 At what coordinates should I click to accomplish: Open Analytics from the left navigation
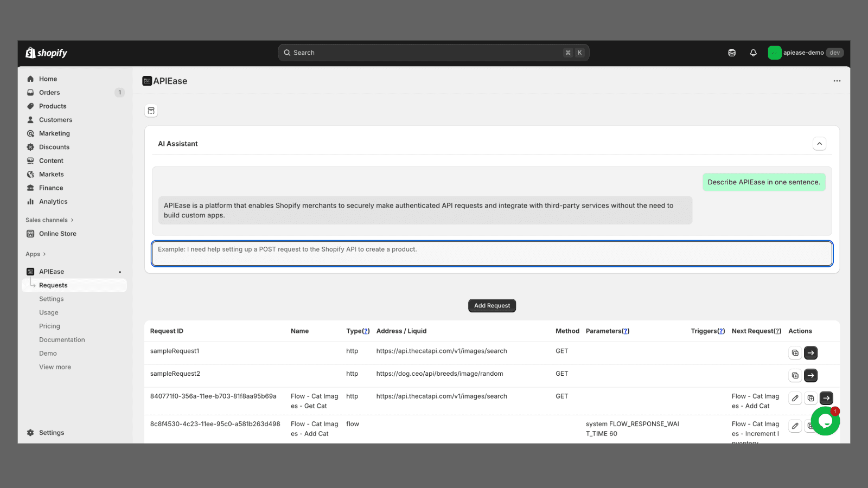coord(53,202)
